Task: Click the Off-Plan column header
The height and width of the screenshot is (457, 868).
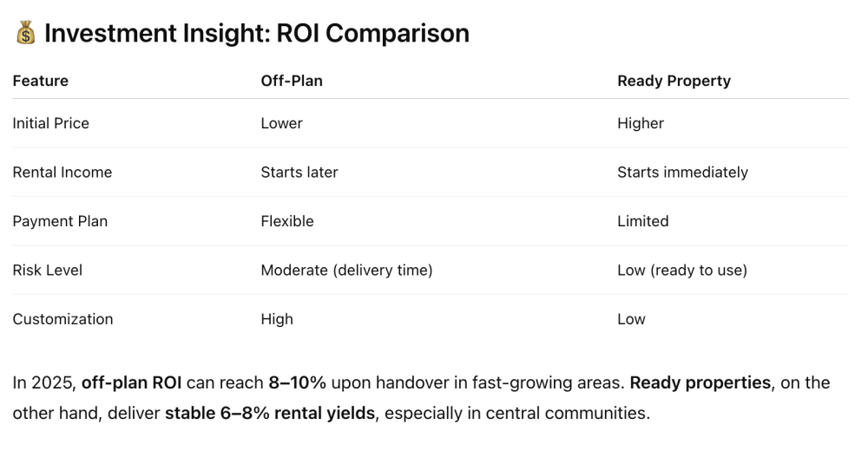Action: coord(292,81)
